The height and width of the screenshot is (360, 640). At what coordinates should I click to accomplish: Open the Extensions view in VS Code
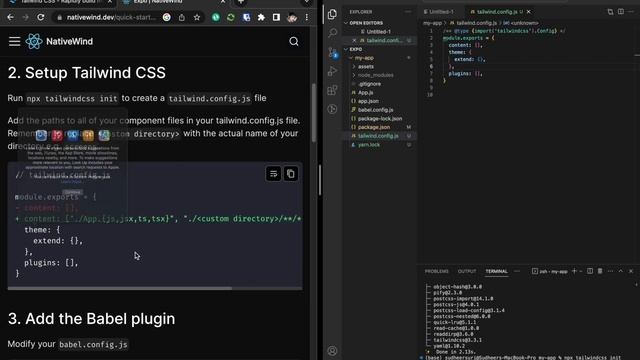coord(332,90)
